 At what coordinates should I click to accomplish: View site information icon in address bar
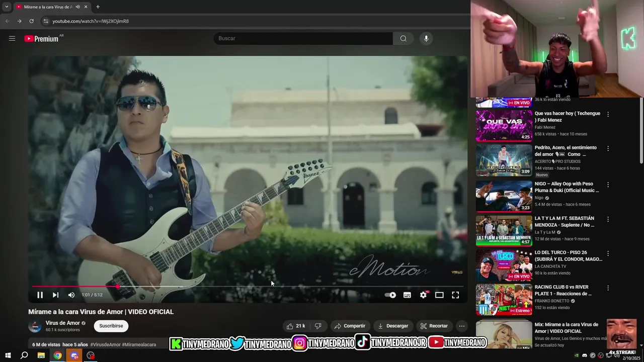click(45, 21)
